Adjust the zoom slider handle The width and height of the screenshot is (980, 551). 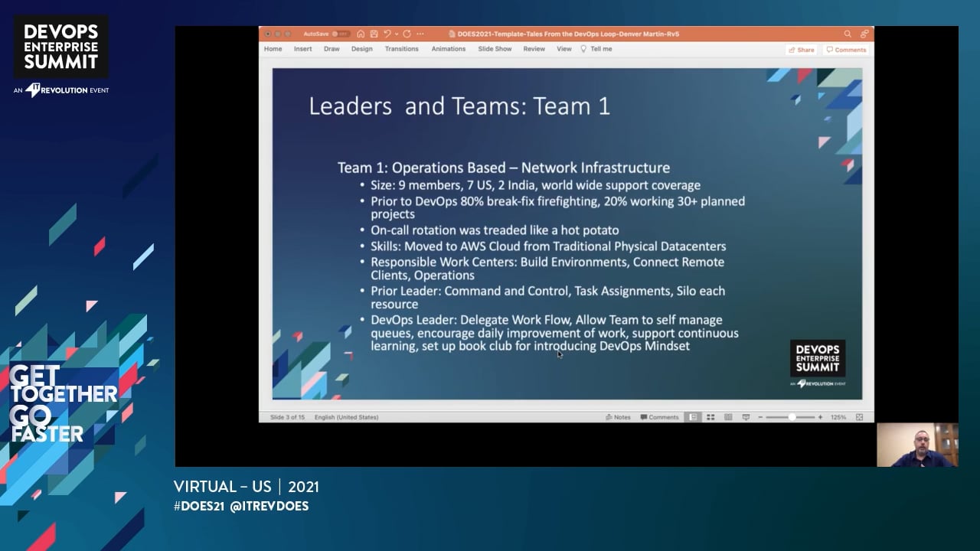point(792,417)
